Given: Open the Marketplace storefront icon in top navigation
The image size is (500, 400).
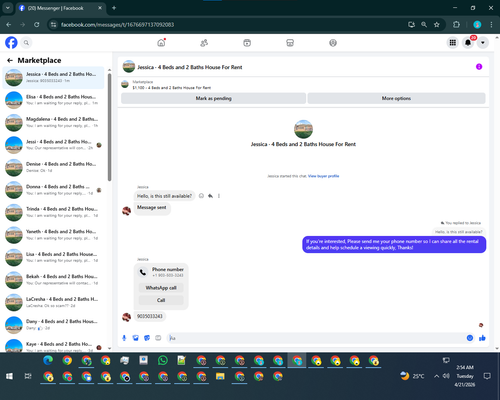Looking at the screenshot, I should [290, 43].
